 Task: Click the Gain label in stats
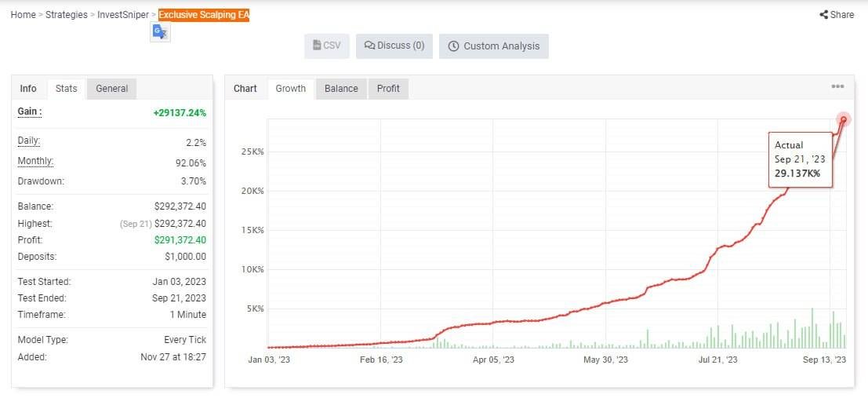[30, 112]
